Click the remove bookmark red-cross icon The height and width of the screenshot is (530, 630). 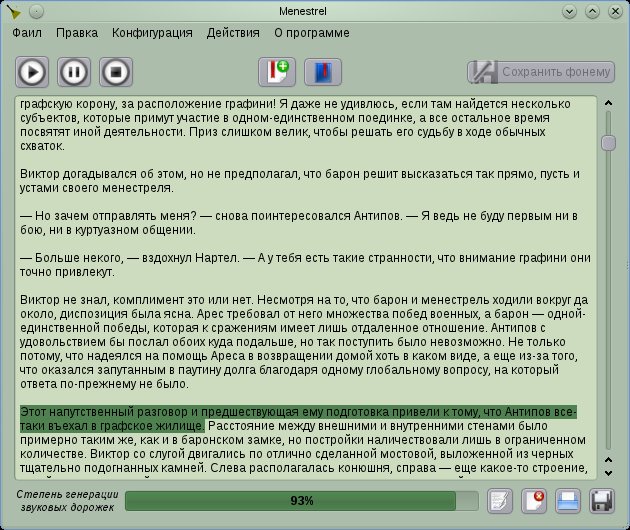[x=534, y=501]
